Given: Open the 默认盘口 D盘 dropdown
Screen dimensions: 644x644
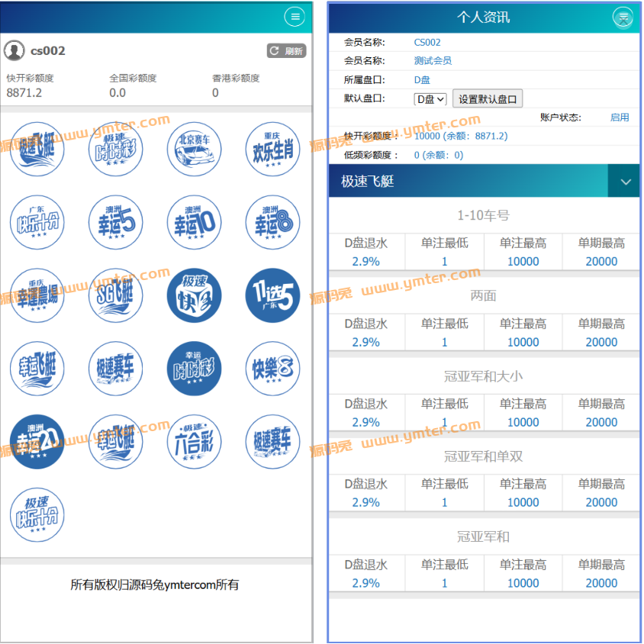Looking at the screenshot, I should [430, 98].
